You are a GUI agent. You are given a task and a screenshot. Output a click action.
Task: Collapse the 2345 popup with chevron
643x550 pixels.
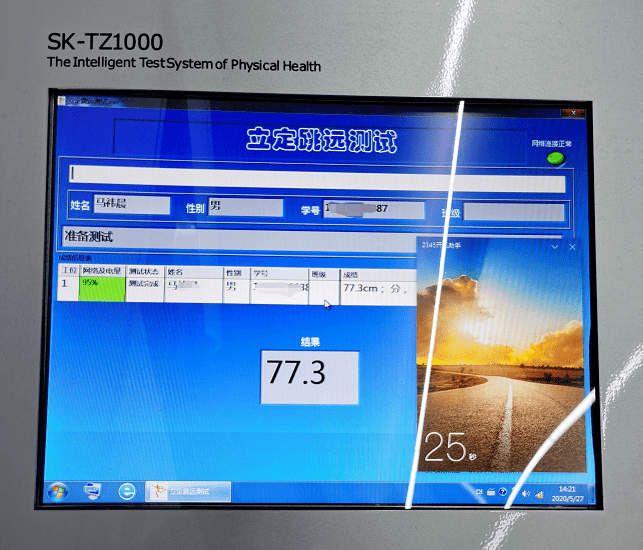pos(555,246)
